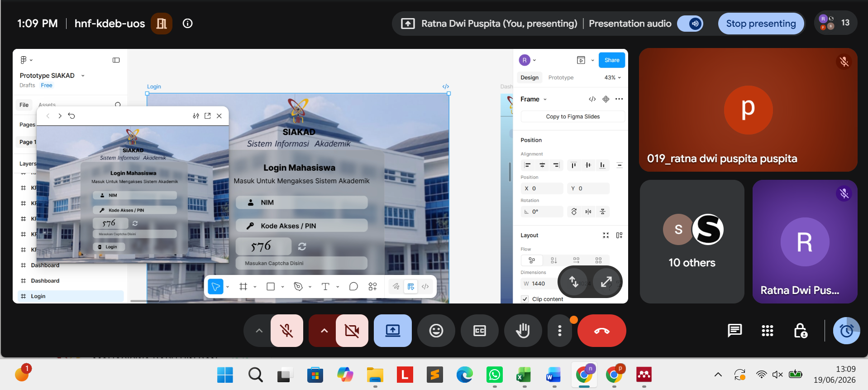Select the vertical Flow layout option

(x=554, y=260)
